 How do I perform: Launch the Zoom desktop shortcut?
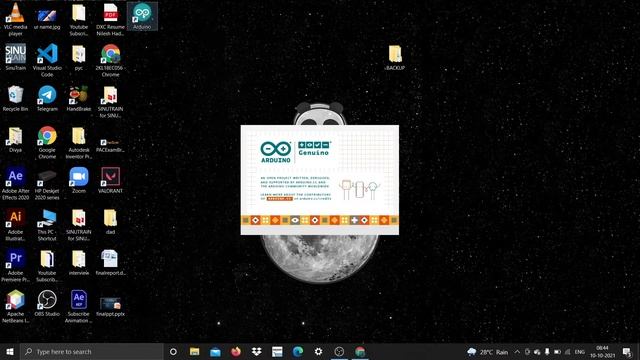pyautogui.click(x=79, y=180)
